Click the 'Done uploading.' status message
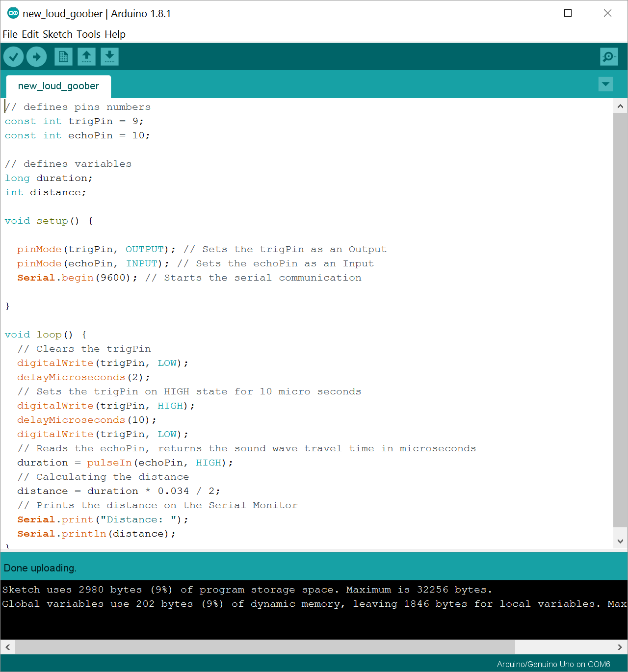The width and height of the screenshot is (628, 672). click(x=40, y=568)
